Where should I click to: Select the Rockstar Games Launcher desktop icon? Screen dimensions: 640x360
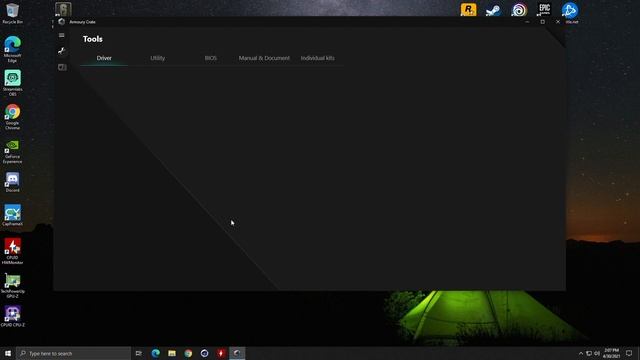(x=469, y=10)
